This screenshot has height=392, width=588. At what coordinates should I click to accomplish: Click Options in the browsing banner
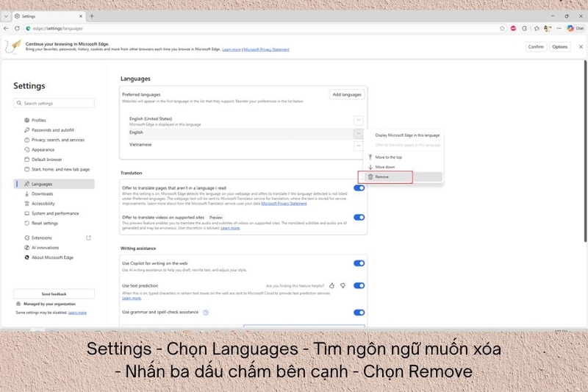(559, 47)
